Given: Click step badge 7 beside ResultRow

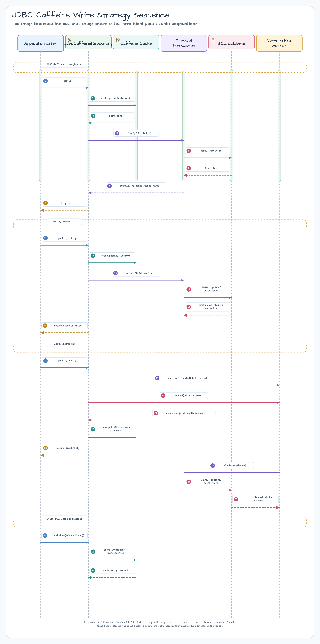Looking at the screenshot, I should tap(189, 168).
